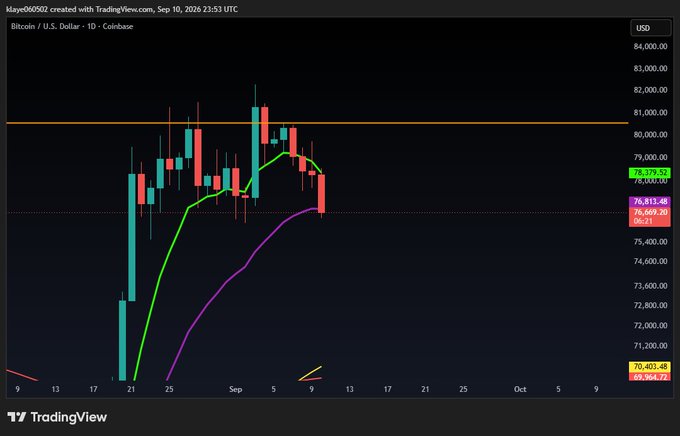The height and width of the screenshot is (436, 680).
Task: Click the 73,600.00 price axis label
Action: pos(650,286)
